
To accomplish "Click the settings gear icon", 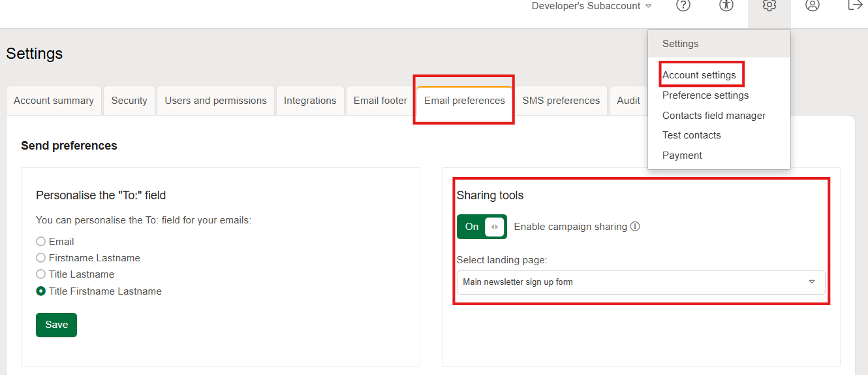I will click(x=769, y=5).
